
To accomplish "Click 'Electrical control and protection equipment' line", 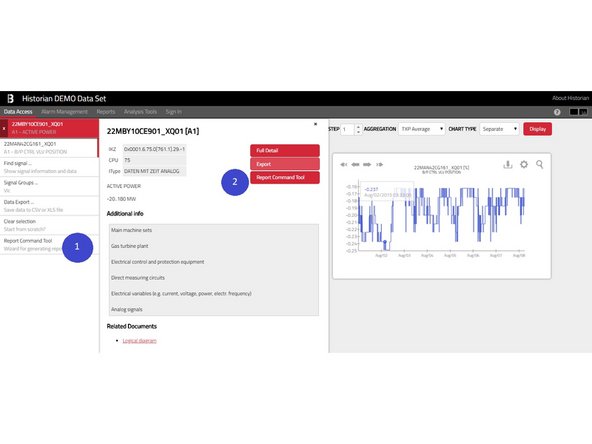I will (x=157, y=262).
